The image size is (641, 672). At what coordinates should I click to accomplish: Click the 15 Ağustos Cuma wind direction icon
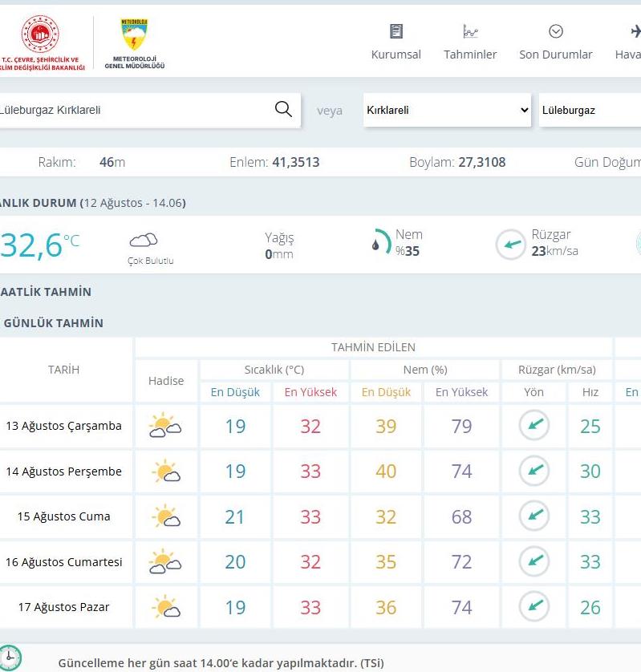533,516
